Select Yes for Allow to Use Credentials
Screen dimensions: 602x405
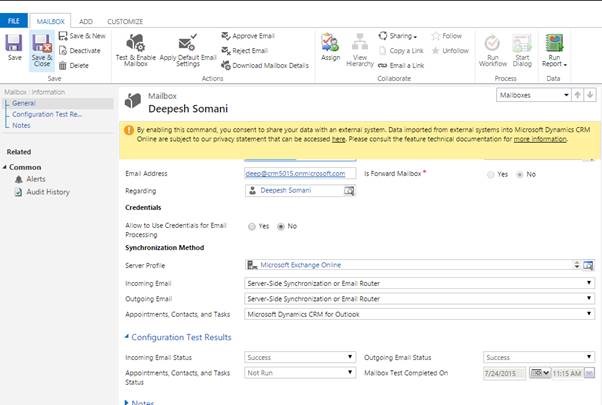tap(251, 226)
